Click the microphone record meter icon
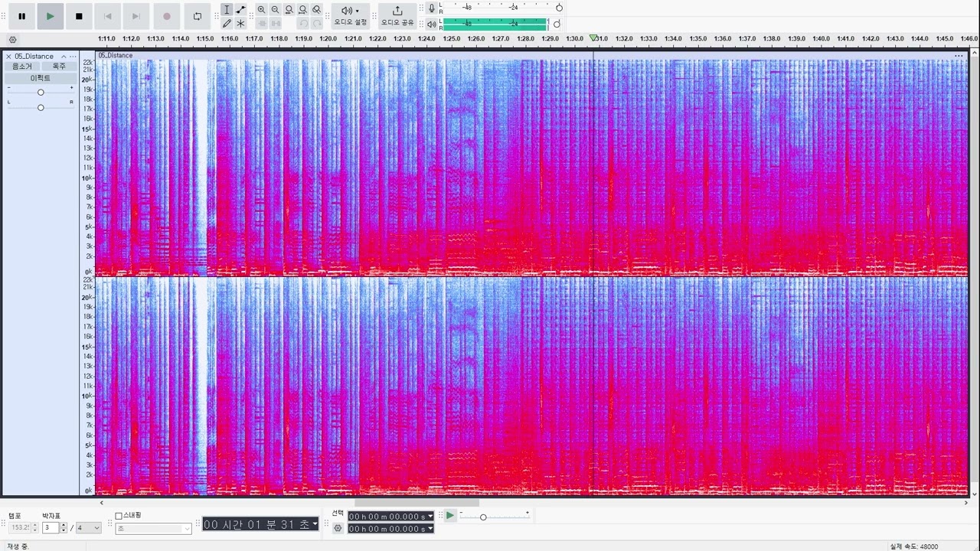This screenshot has width=980, height=551. (432, 8)
